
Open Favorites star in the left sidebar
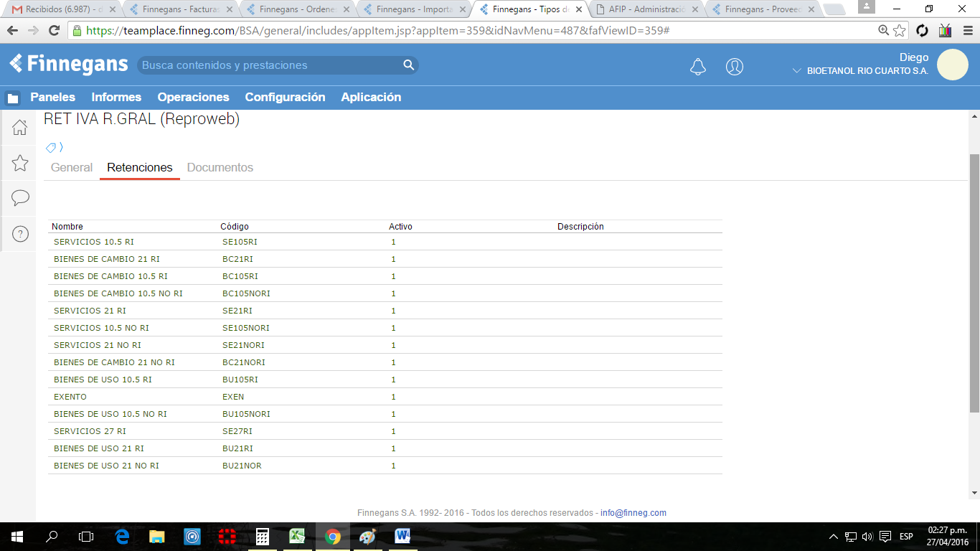coord(20,163)
